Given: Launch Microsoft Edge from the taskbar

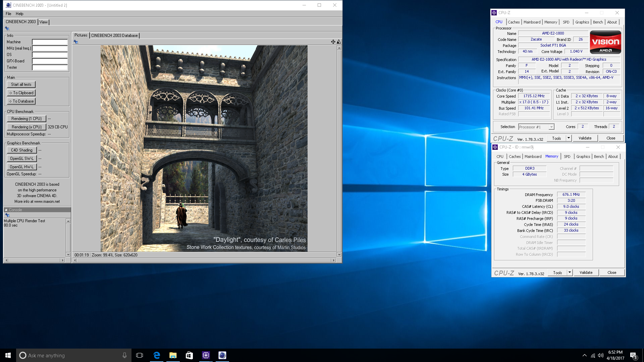Looking at the screenshot, I should (157, 355).
